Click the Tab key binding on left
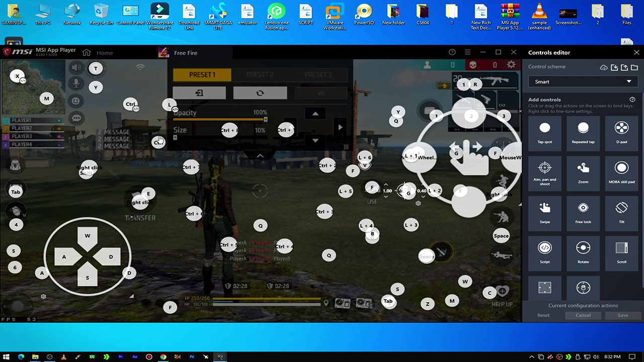 pyautogui.click(x=16, y=192)
